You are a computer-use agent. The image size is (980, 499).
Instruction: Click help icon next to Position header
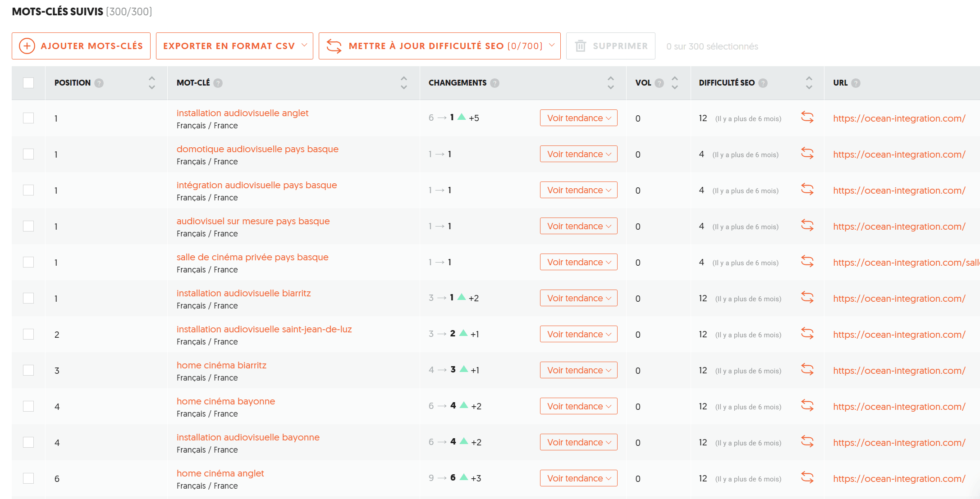click(99, 83)
